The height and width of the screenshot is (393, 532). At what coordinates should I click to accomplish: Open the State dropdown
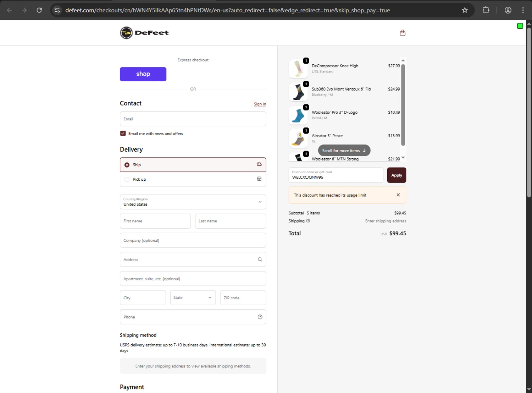click(193, 298)
